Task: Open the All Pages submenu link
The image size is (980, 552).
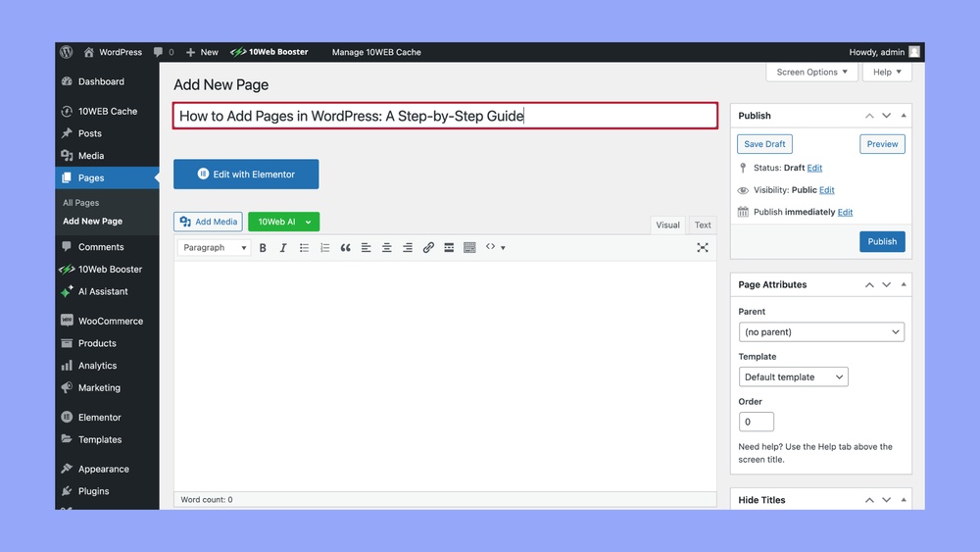Action: [x=80, y=203]
